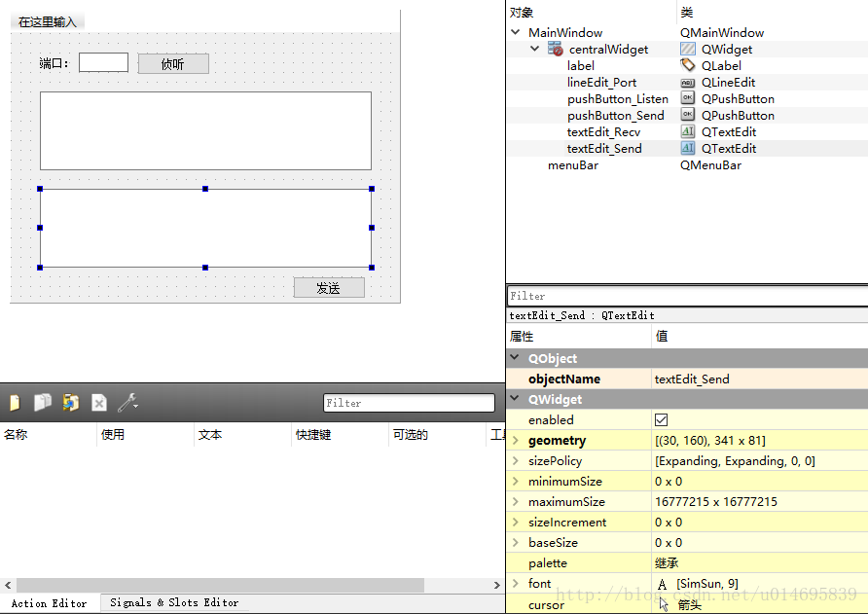Click the 侦听 button on the form
This screenshot has width=868, height=614.
click(x=172, y=64)
